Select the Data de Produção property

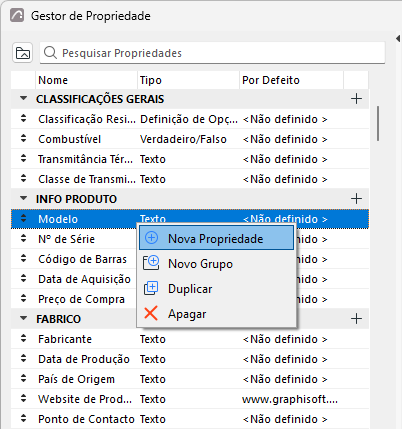[84, 359]
